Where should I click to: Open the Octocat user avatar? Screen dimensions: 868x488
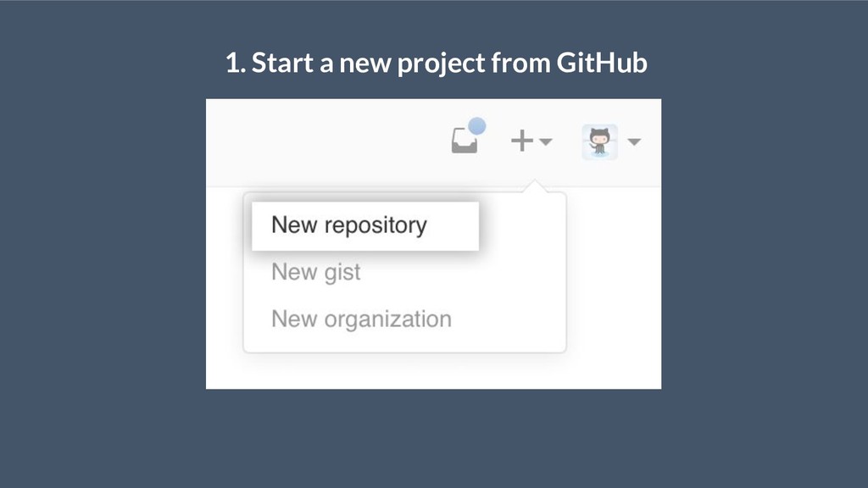[599, 142]
